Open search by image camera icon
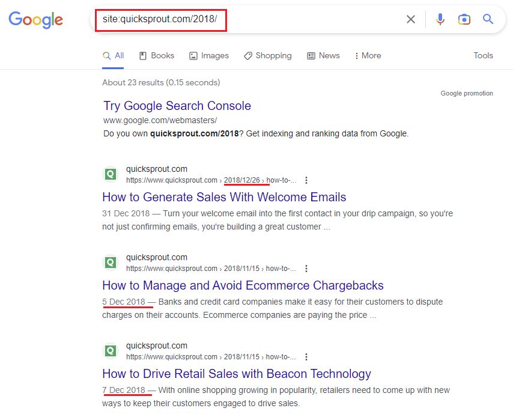This screenshot has width=513, height=420. pyautogui.click(x=464, y=19)
